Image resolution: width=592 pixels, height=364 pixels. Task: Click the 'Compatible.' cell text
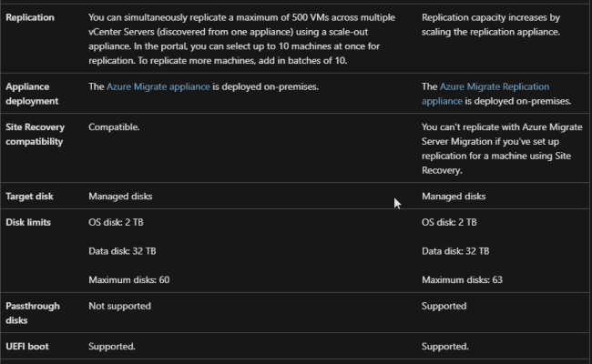(x=114, y=126)
